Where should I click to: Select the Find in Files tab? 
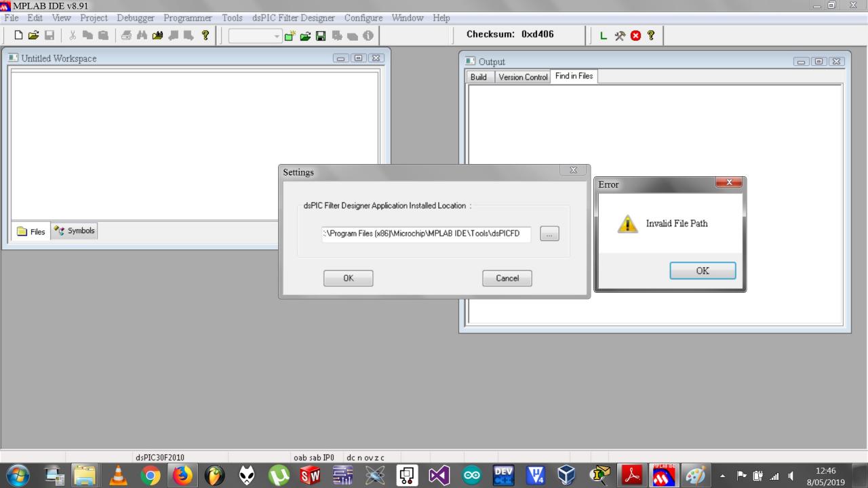pyautogui.click(x=574, y=76)
